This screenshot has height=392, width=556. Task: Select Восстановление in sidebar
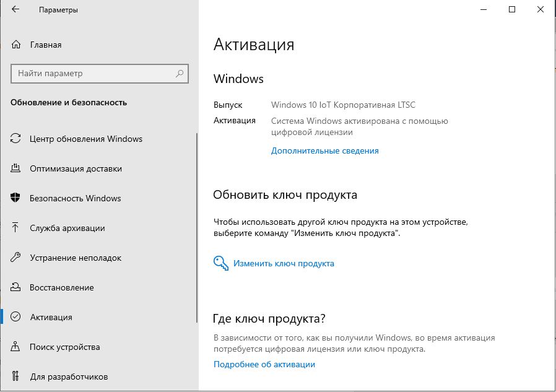point(62,287)
